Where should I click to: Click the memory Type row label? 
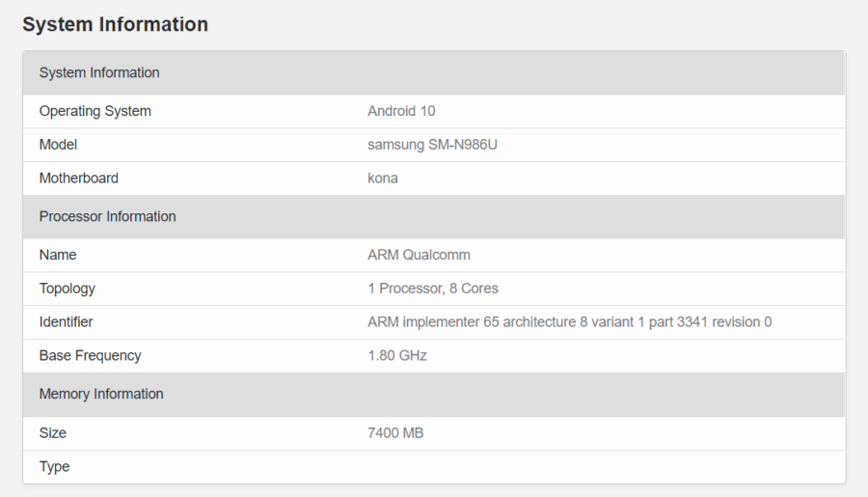[54, 467]
